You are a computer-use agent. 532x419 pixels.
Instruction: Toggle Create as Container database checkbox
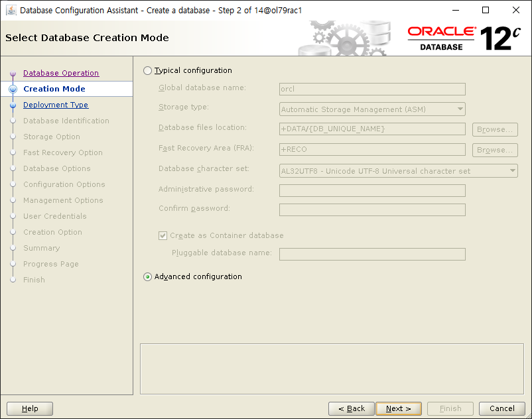click(x=163, y=235)
